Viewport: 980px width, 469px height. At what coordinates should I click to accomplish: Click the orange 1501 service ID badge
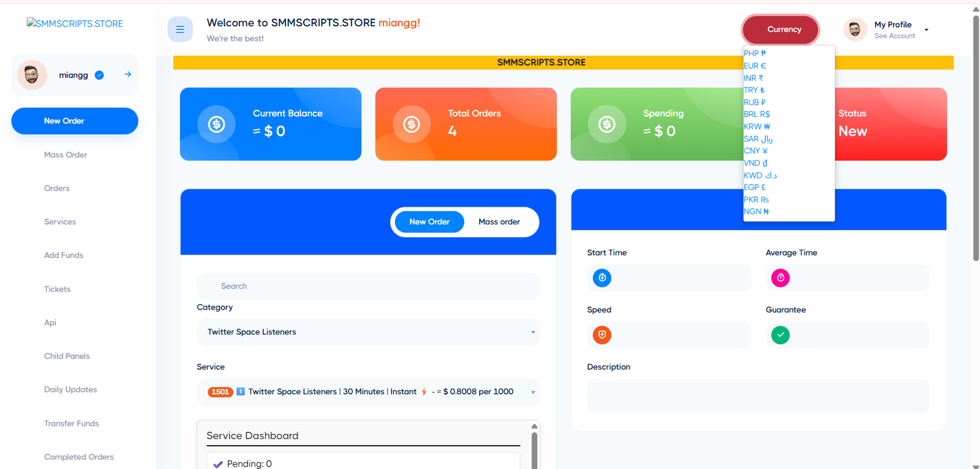coord(221,392)
